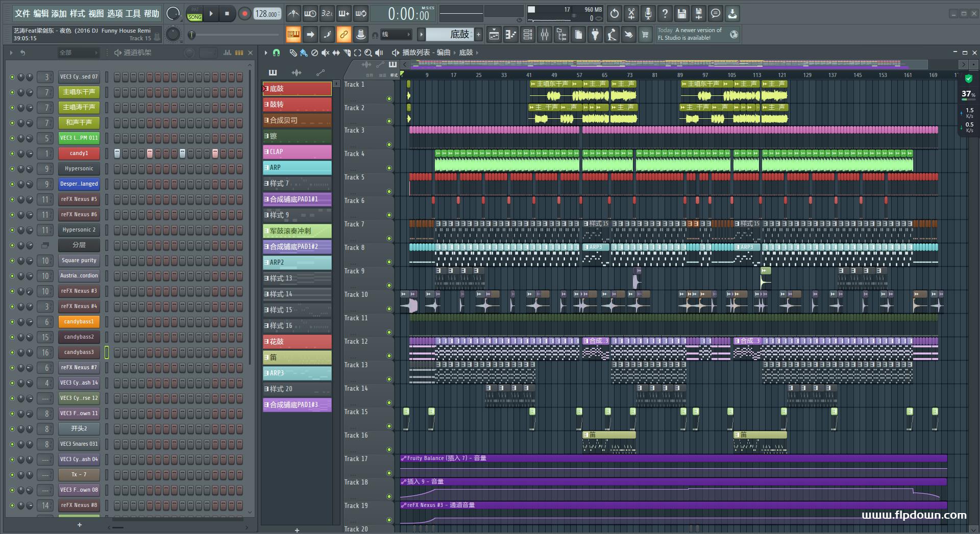Screen dimensions: 980x534
Task: Open audio editor scissors icon
Action: pos(631,14)
